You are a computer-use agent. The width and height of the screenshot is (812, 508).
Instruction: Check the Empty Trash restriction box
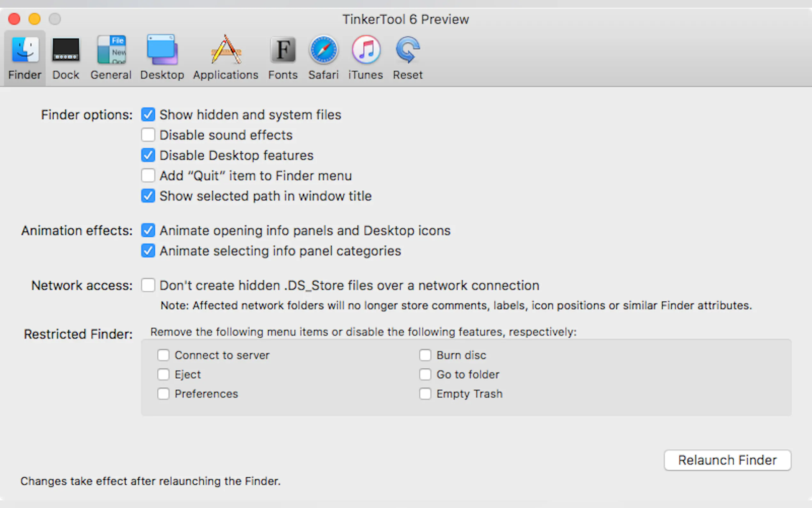[x=425, y=394]
